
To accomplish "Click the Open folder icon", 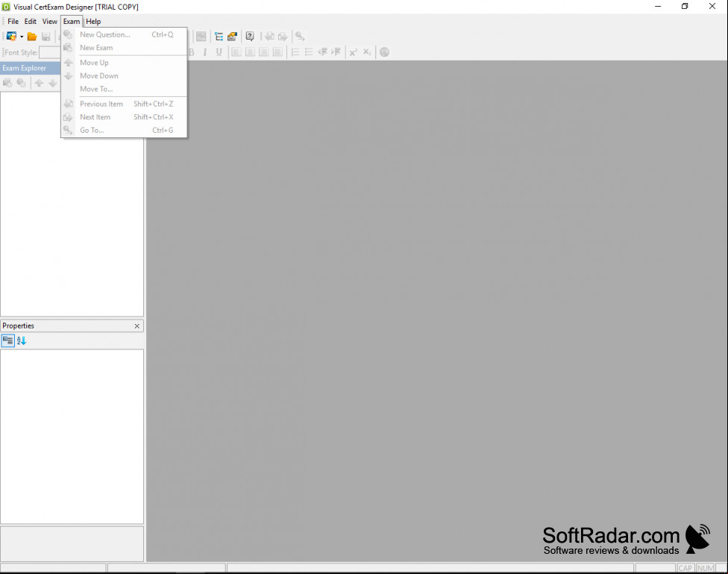I will coord(32,37).
